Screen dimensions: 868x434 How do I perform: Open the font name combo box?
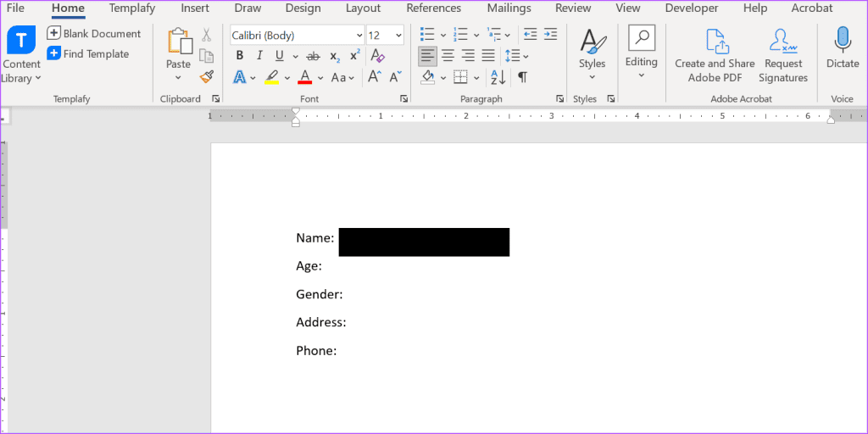(x=298, y=36)
